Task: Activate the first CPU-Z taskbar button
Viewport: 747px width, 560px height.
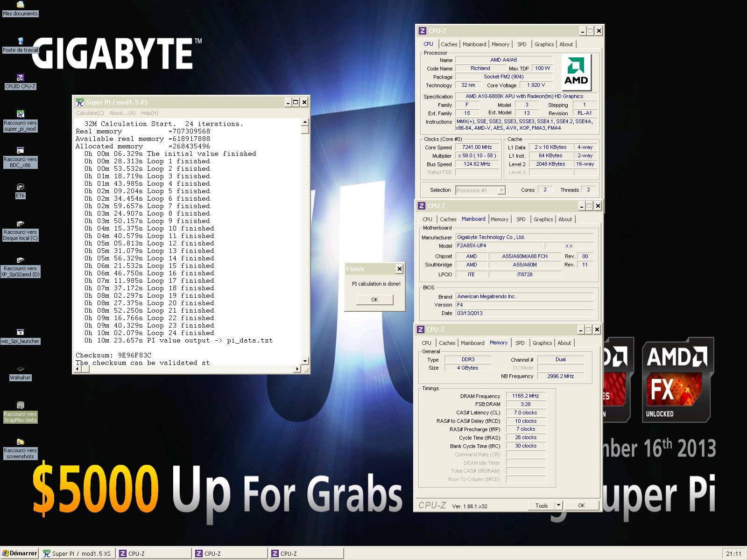Action: tap(154, 553)
